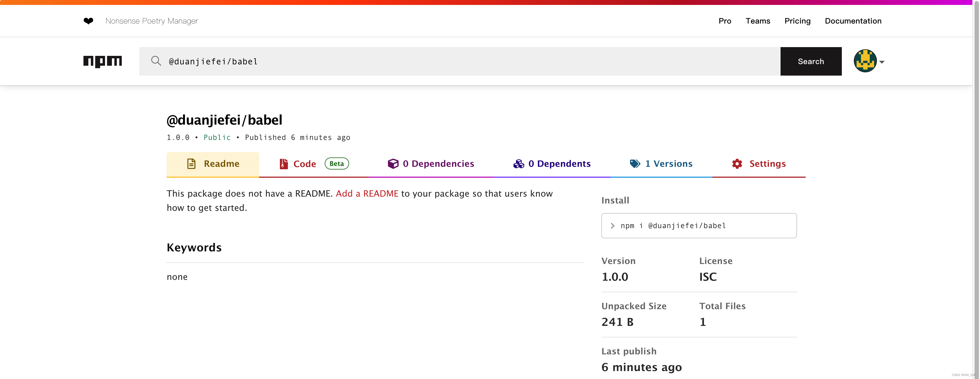Screen dimensions: 980x379
Task: Click the Readme document icon
Action: 191,164
